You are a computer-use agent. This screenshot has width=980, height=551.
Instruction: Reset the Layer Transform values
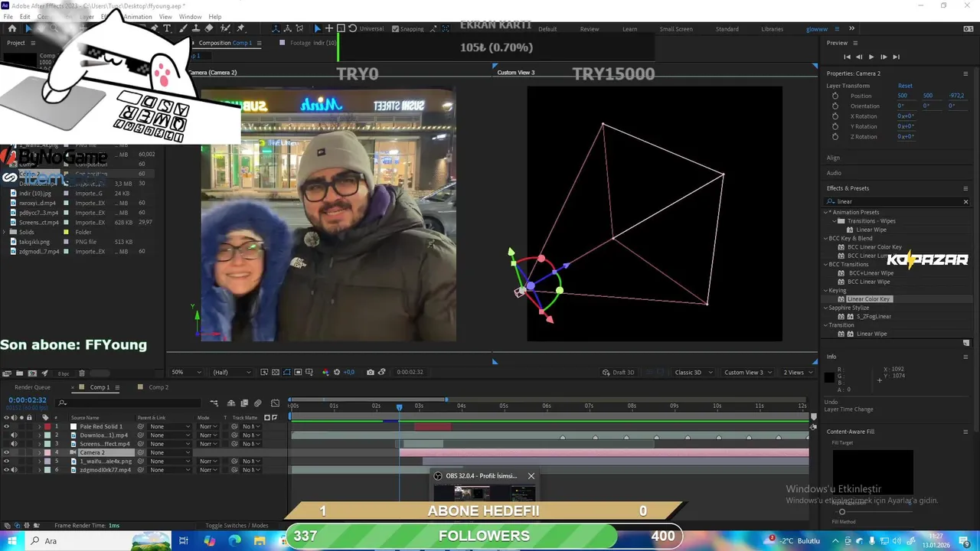[x=905, y=86]
